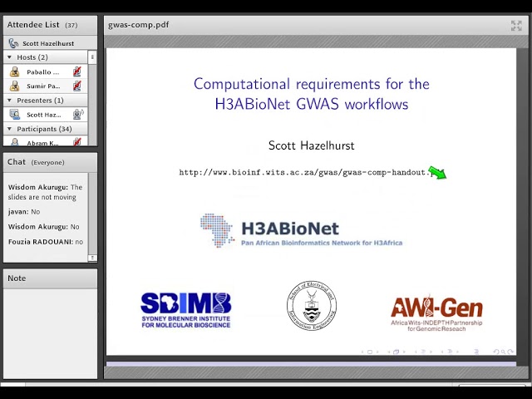Click the Beamer go-back navigation icon on slide

click(496, 352)
